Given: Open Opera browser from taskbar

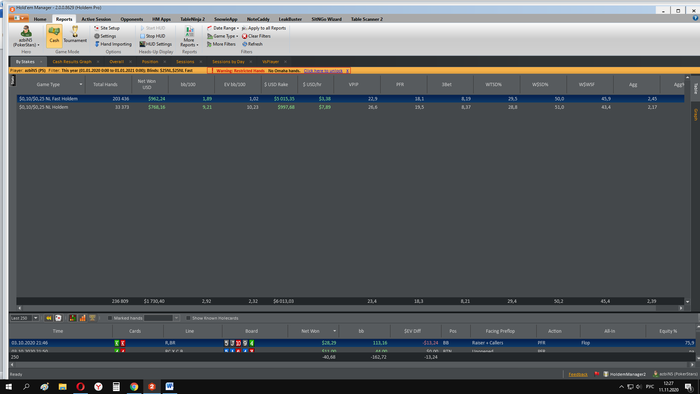Looking at the screenshot, I should click(80, 386).
